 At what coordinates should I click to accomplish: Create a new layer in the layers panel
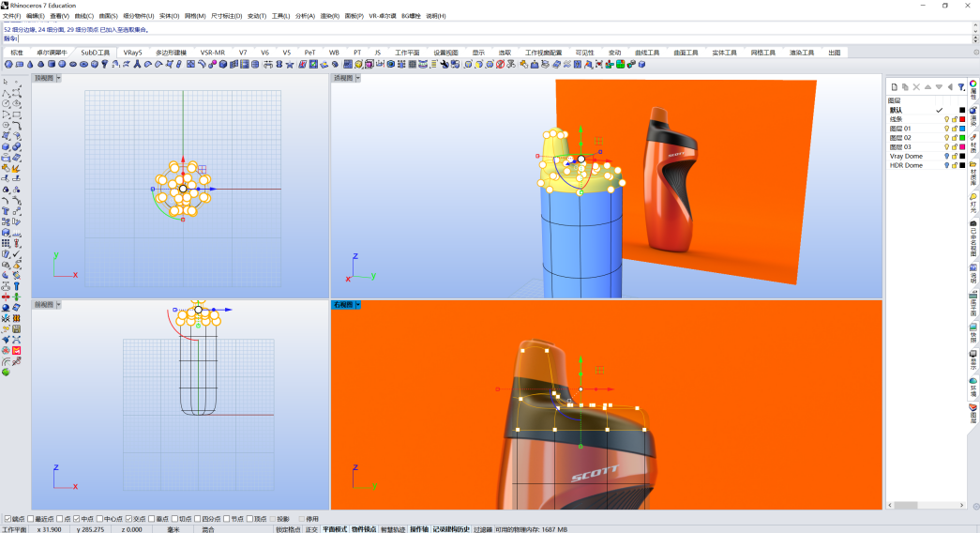point(895,87)
